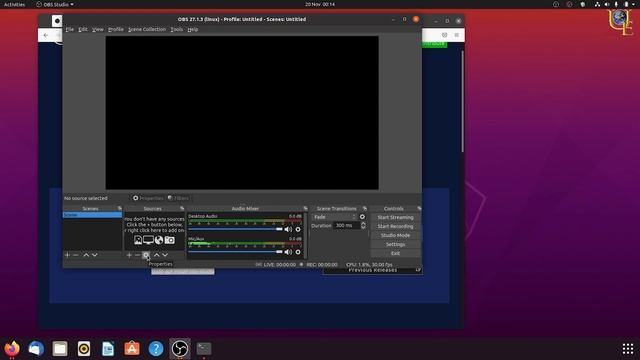Click the display capture monitor icon

[148, 240]
